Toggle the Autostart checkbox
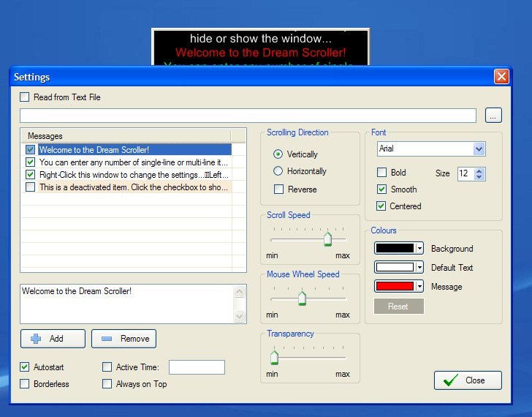This screenshot has width=532, height=417. coord(24,367)
